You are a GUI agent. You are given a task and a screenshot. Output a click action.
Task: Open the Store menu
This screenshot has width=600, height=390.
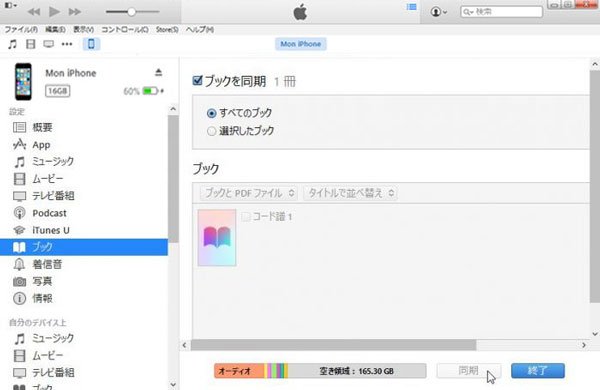(167, 29)
